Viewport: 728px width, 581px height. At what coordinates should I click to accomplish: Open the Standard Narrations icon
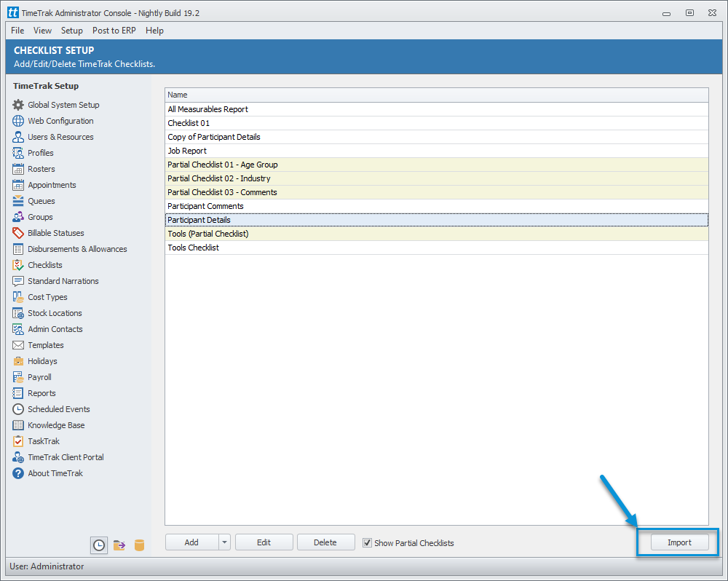18,281
